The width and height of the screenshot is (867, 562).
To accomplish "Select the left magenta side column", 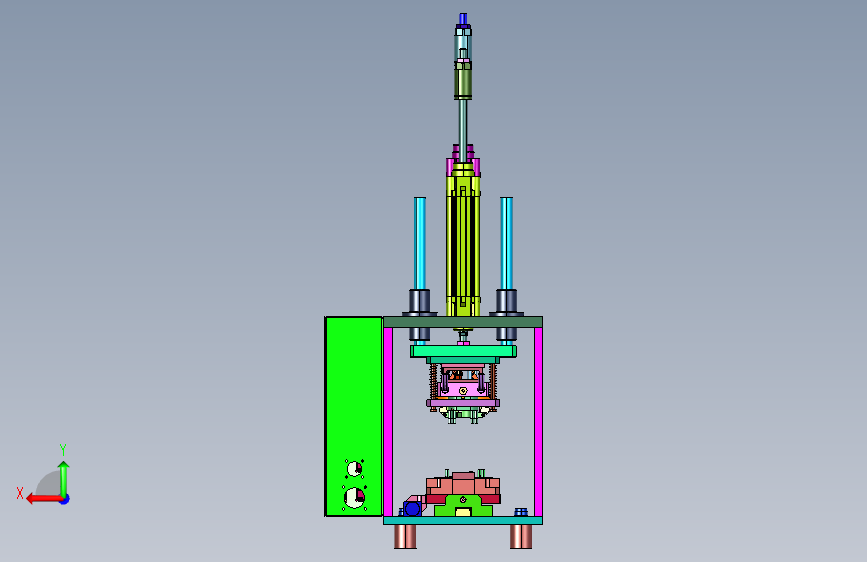I will coord(388,422).
